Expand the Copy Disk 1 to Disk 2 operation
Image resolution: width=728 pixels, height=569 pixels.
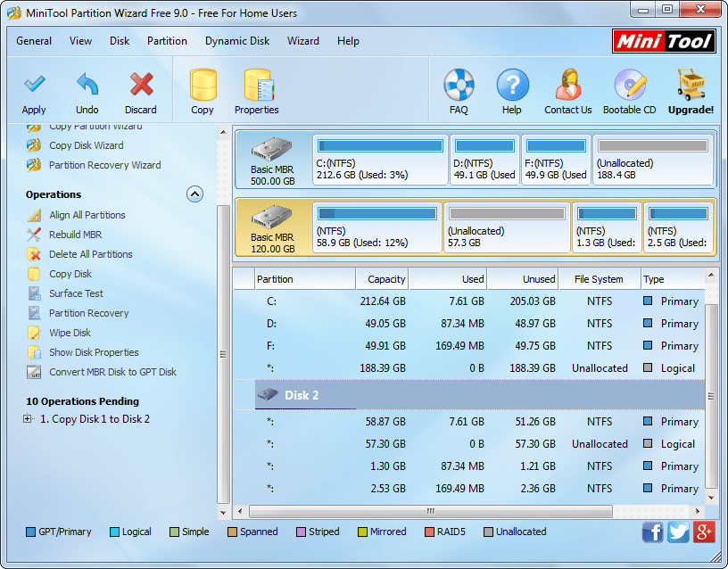pos(26,417)
